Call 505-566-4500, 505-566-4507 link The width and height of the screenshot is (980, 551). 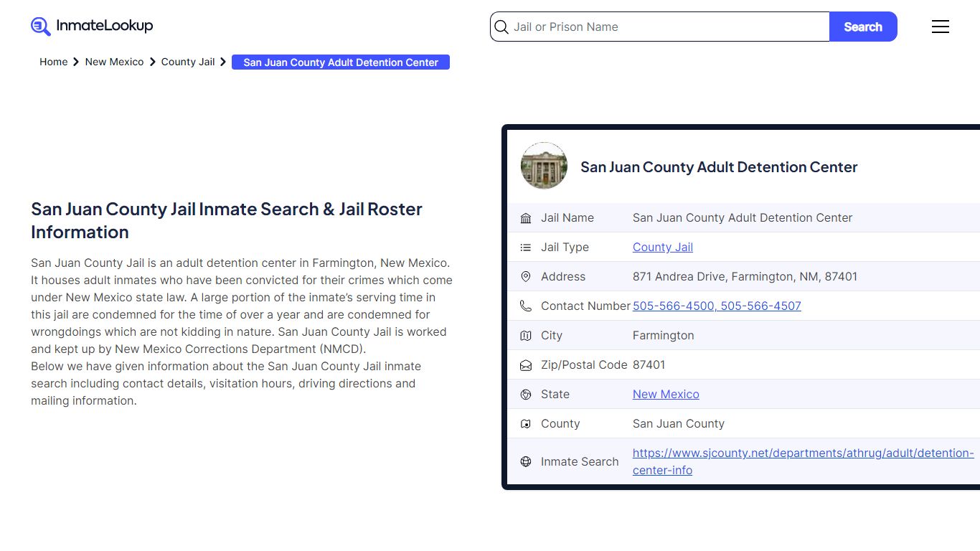[x=717, y=306]
